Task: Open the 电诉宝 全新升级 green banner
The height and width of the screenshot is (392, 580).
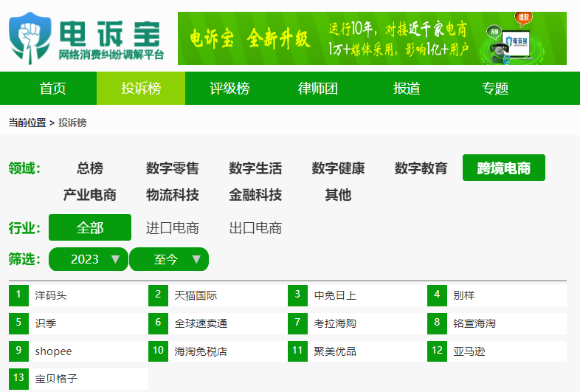Action: [x=372, y=38]
